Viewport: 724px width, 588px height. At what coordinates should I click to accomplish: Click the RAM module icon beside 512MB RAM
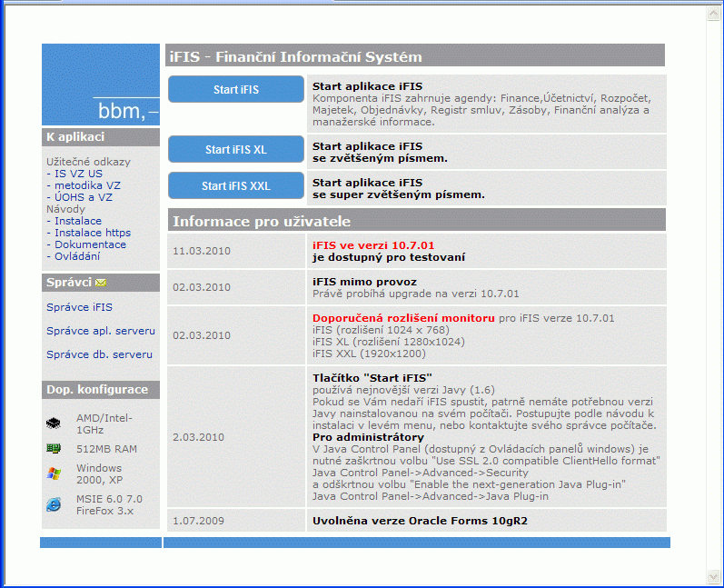coord(54,448)
